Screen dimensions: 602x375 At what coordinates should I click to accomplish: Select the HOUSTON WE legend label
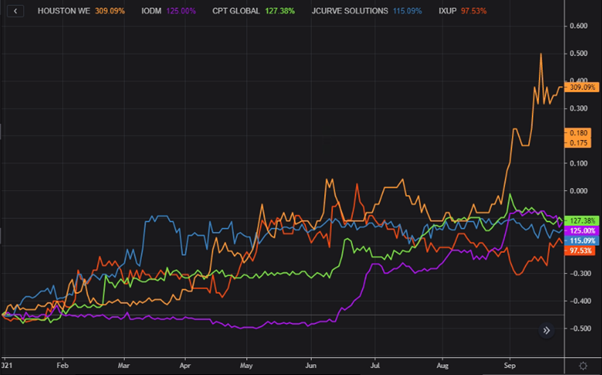pyautogui.click(x=64, y=11)
